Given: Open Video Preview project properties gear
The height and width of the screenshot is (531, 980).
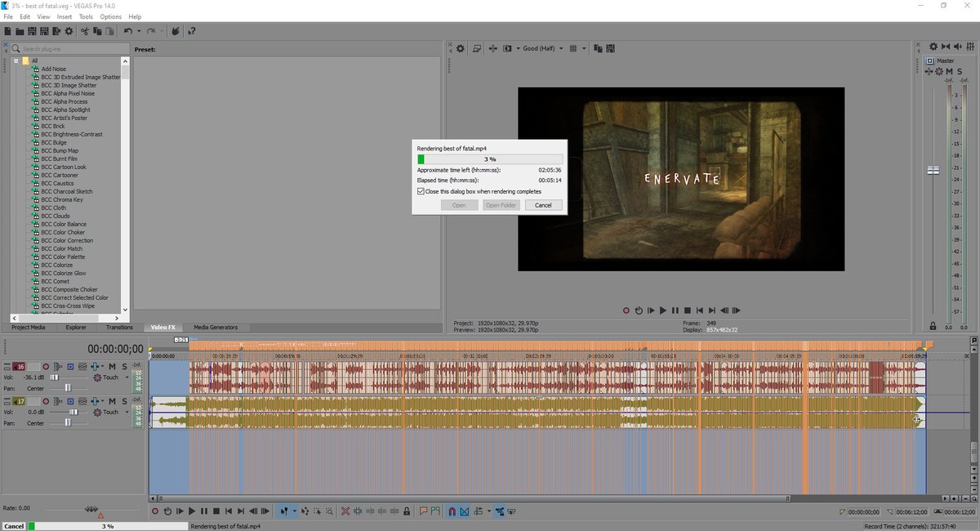Looking at the screenshot, I should click(461, 48).
